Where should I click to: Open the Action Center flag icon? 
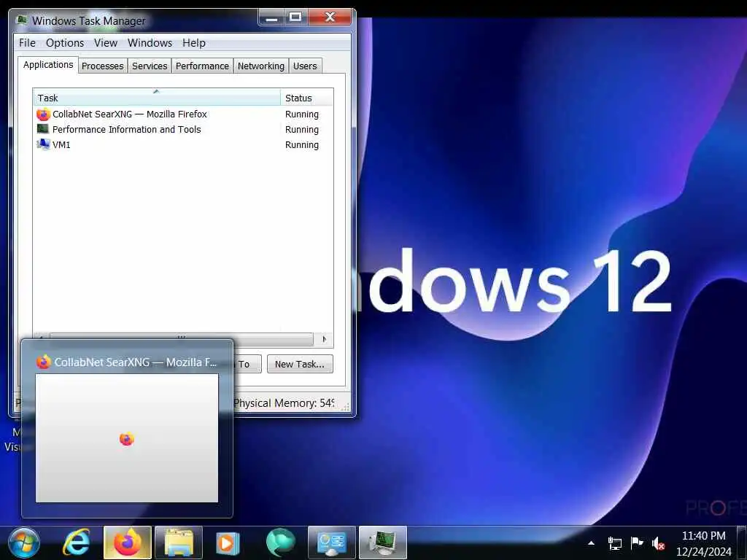(636, 542)
